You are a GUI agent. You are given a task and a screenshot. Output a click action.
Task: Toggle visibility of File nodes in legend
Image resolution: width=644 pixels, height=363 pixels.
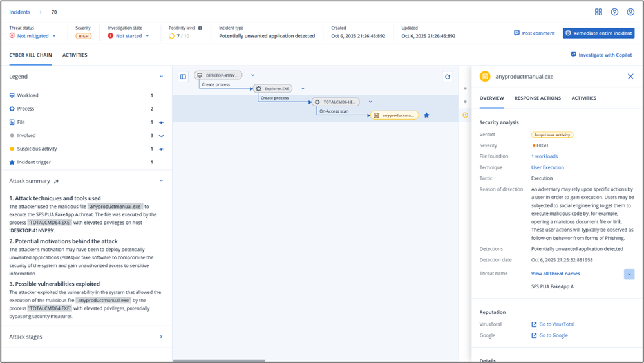click(x=161, y=122)
